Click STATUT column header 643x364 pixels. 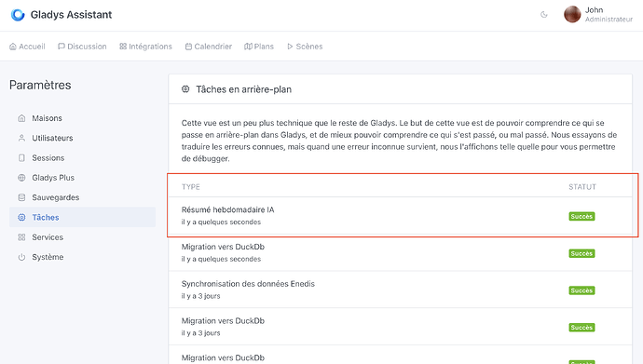(582, 187)
